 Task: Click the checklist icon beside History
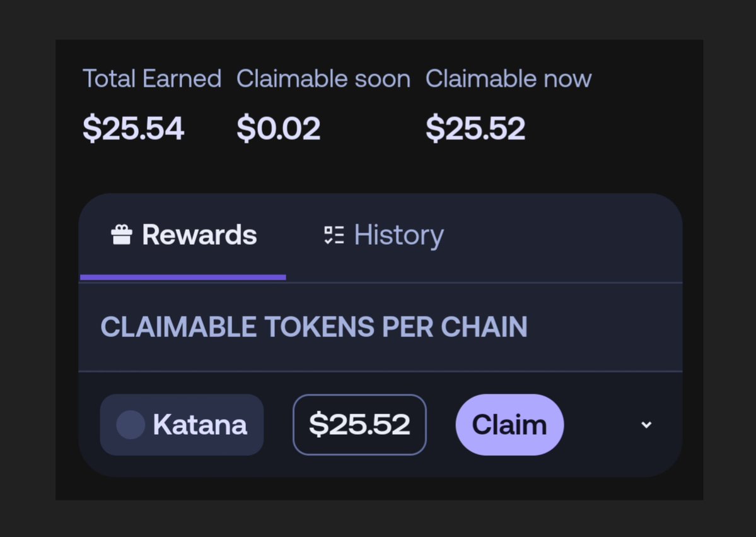click(x=334, y=235)
